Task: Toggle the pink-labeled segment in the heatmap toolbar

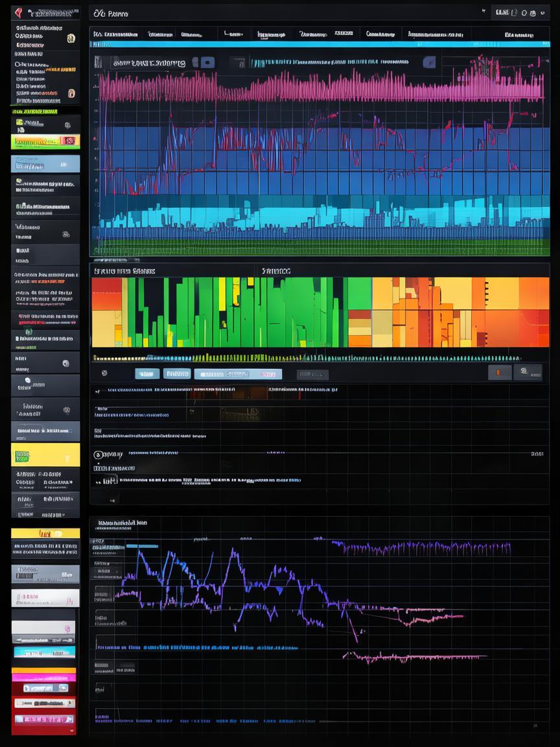Action: click(266, 374)
